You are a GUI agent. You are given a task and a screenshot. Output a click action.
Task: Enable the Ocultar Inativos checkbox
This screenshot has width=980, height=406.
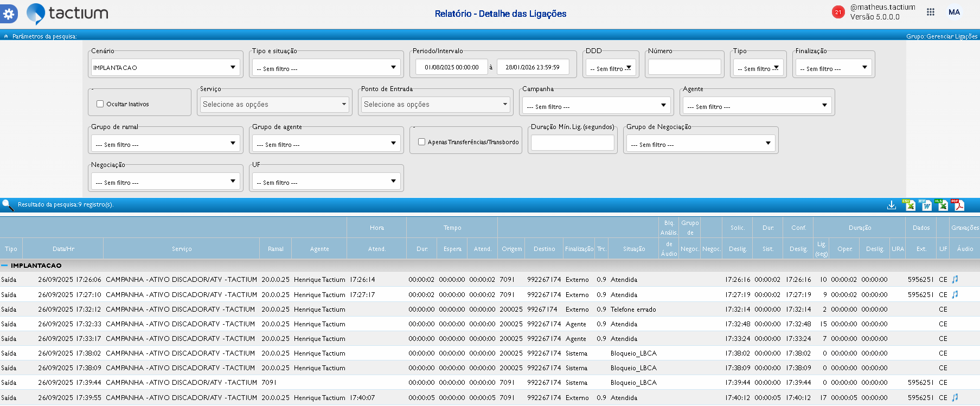[x=100, y=104]
